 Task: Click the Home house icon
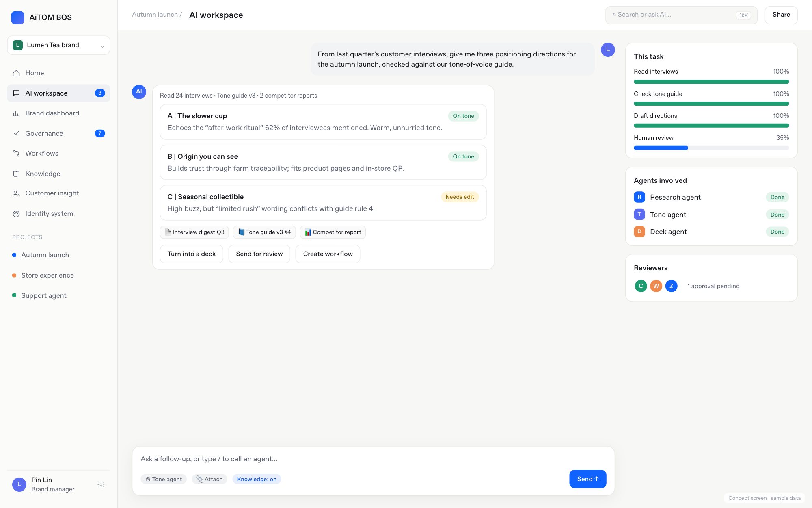tap(16, 73)
